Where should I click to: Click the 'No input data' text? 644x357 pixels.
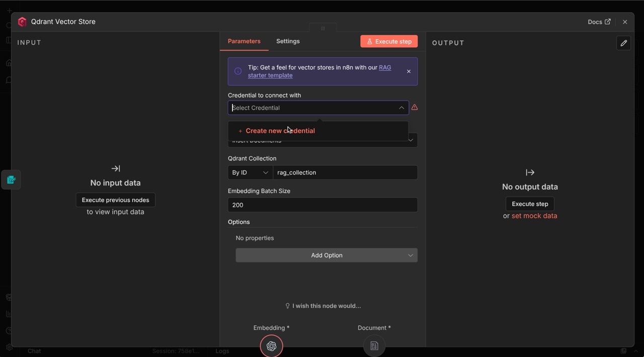[115, 183]
